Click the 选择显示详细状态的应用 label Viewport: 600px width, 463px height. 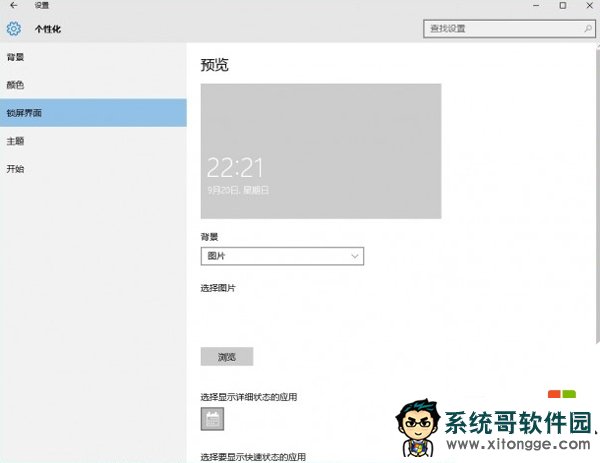[249, 397]
